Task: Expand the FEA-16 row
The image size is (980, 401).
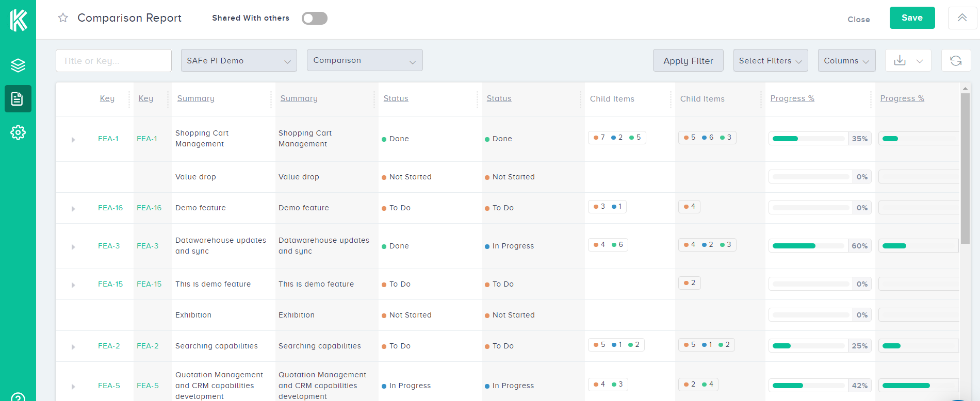Action: point(73,209)
